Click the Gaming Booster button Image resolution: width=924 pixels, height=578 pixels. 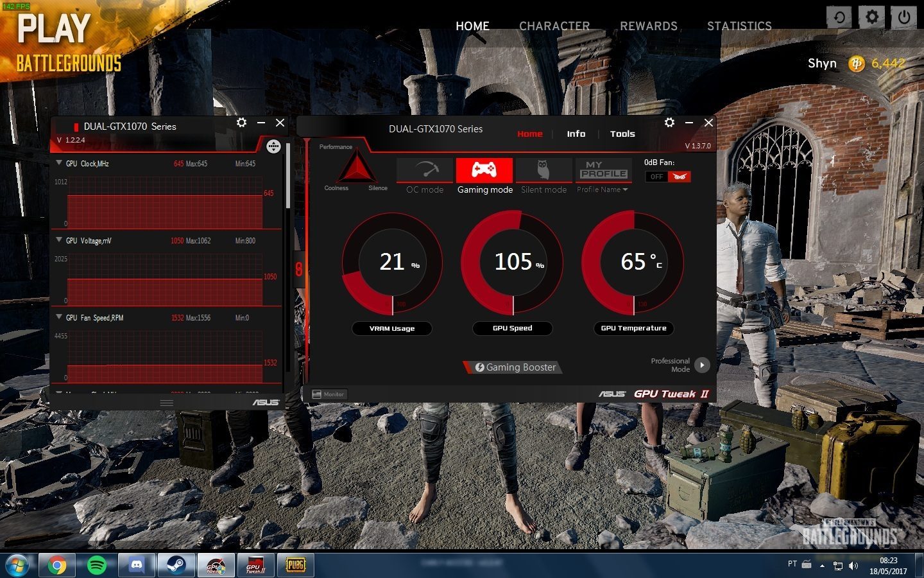(513, 367)
